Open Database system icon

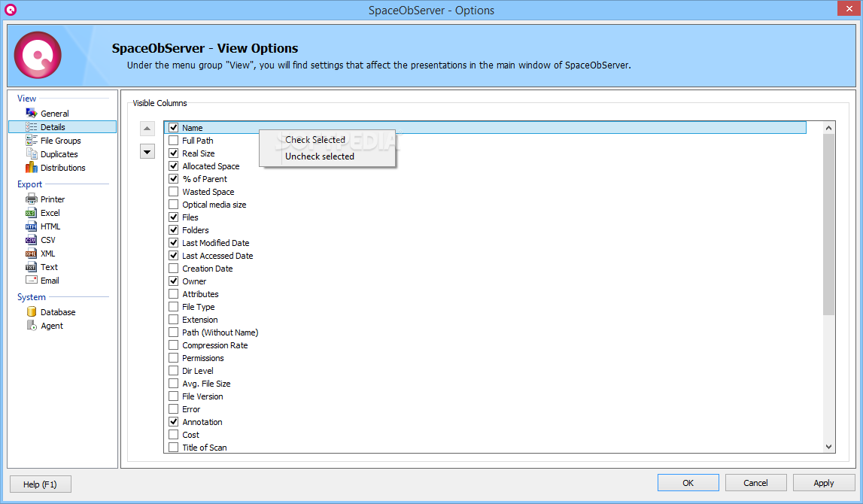click(32, 312)
